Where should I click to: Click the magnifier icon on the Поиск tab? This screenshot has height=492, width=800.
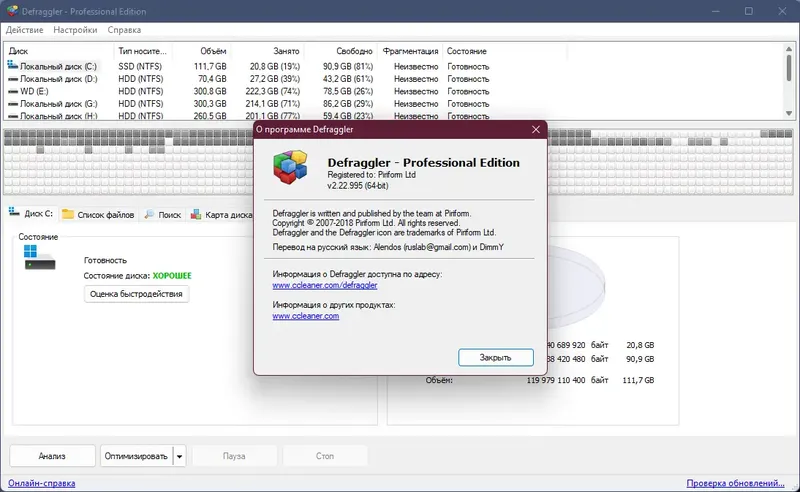coord(149,214)
